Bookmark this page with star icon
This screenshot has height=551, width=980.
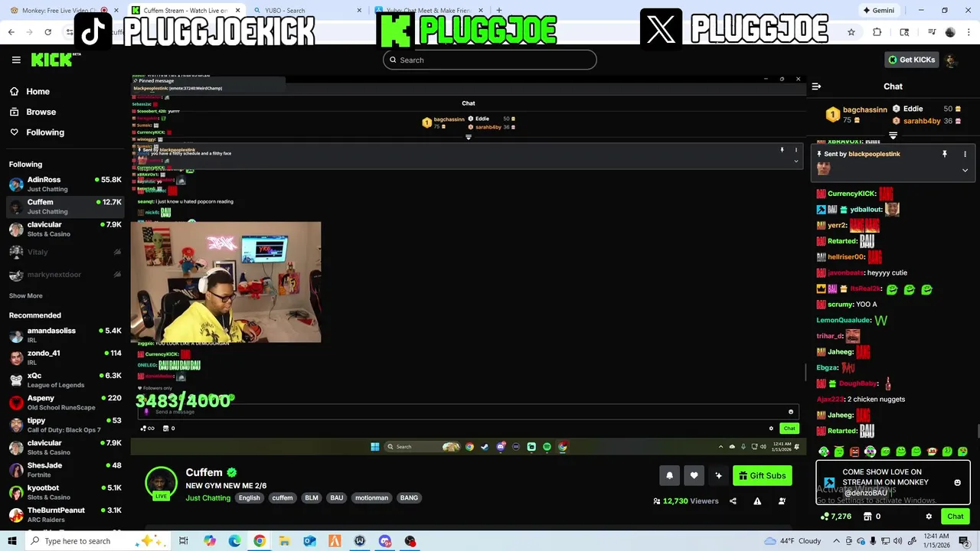(851, 32)
